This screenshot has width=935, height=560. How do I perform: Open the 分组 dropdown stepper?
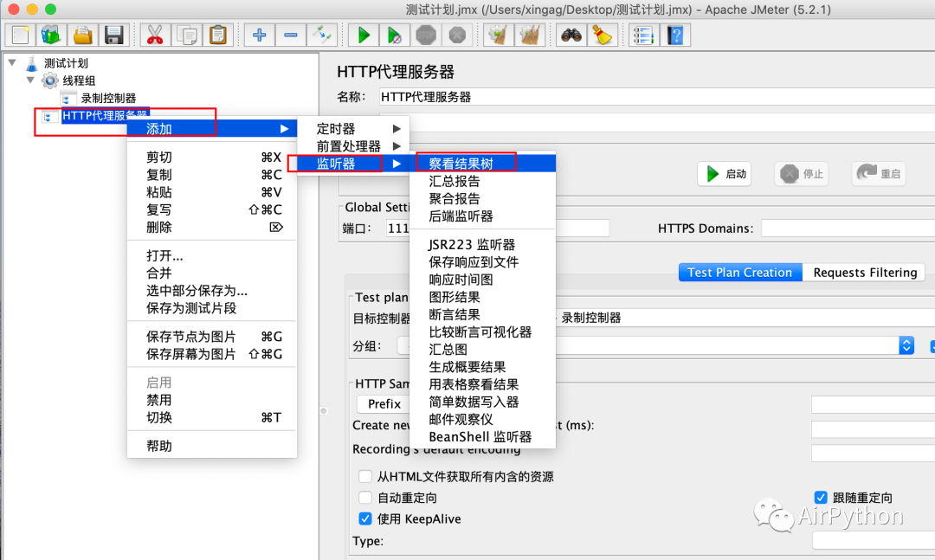point(906,345)
